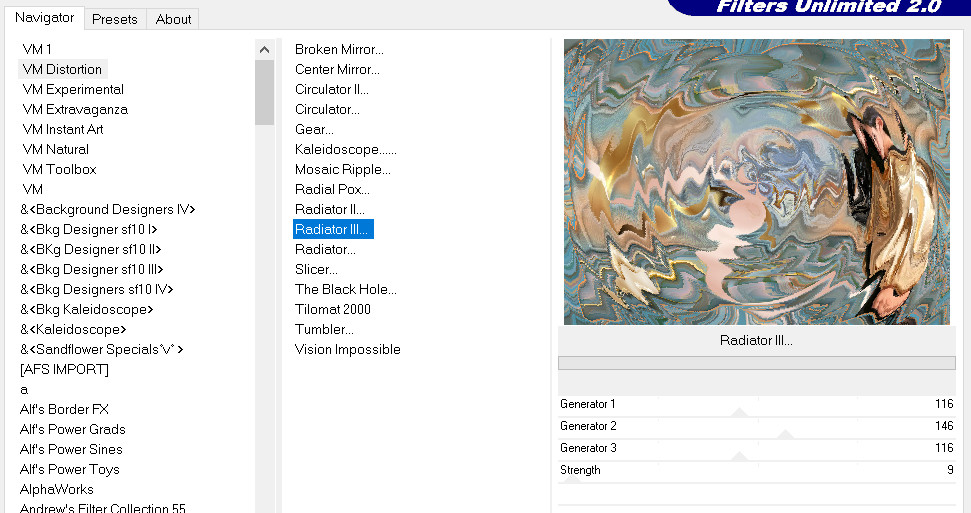Select Radial Pox filter
Image resolution: width=971 pixels, height=513 pixels.
[x=332, y=189]
